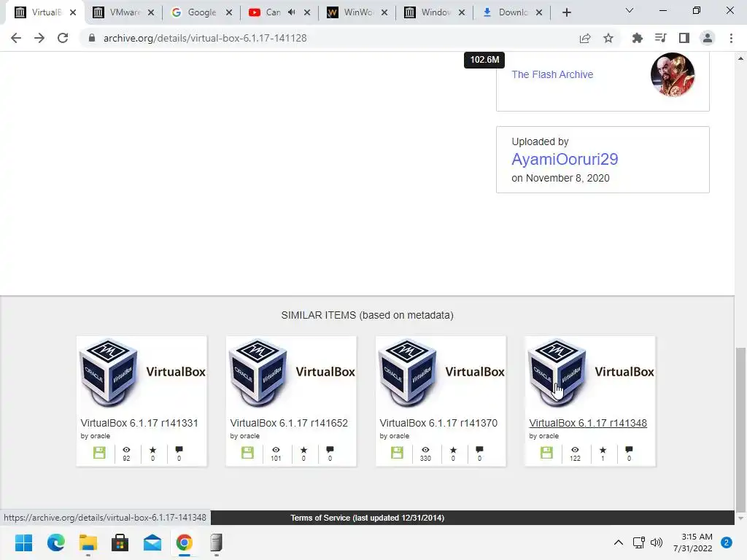This screenshot has height=560, width=747.
Task: Click the reviews bubble on r141348 card
Action: pos(629,449)
